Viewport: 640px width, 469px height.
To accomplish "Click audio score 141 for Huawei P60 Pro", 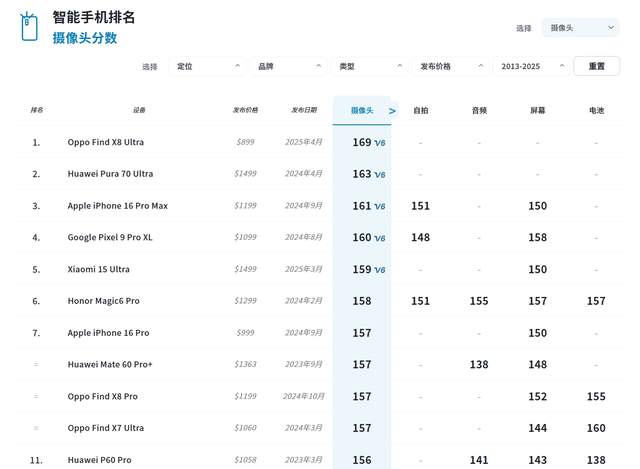I will [x=479, y=460].
